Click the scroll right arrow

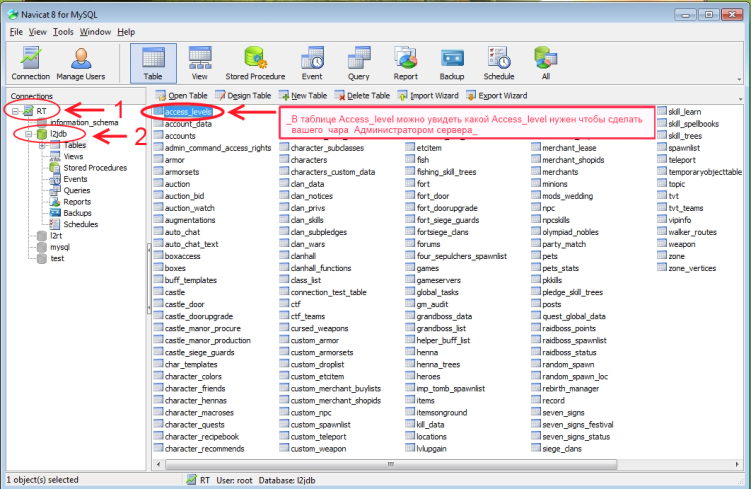(737, 464)
